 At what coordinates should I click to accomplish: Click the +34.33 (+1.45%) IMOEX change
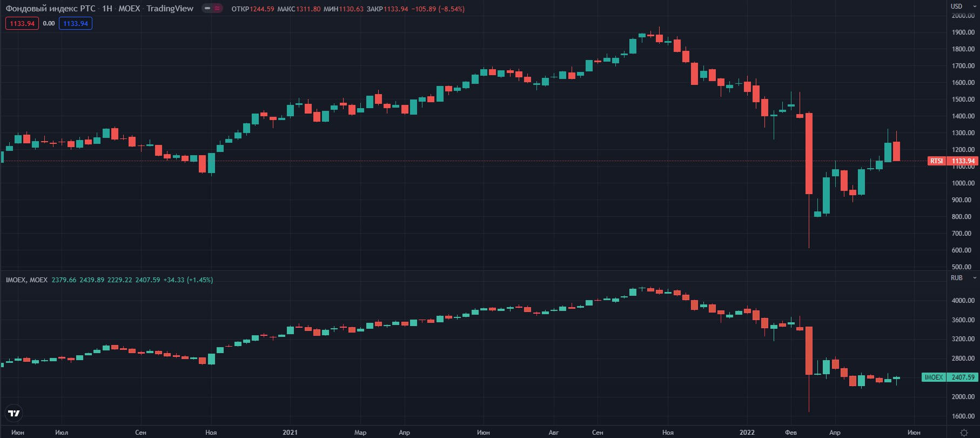click(x=187, y=280)
